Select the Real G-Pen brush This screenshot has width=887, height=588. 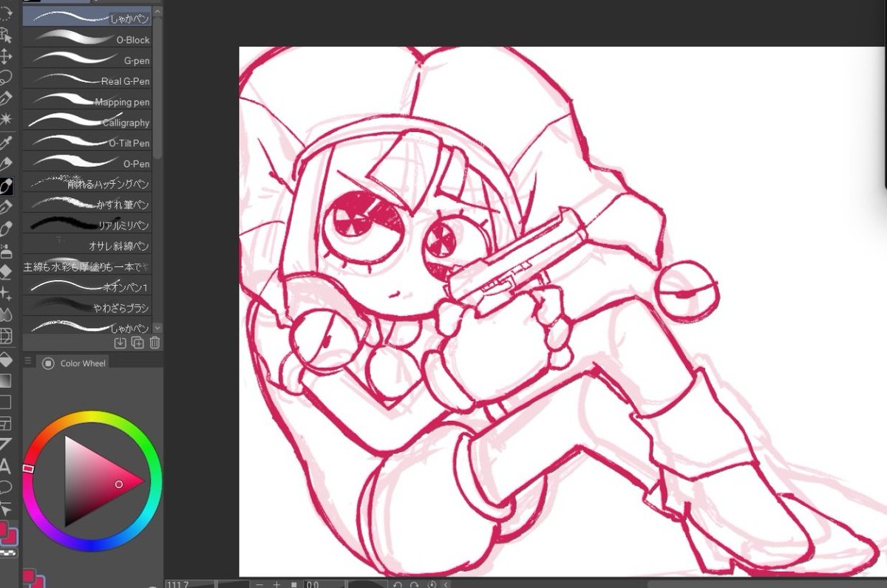87,78
